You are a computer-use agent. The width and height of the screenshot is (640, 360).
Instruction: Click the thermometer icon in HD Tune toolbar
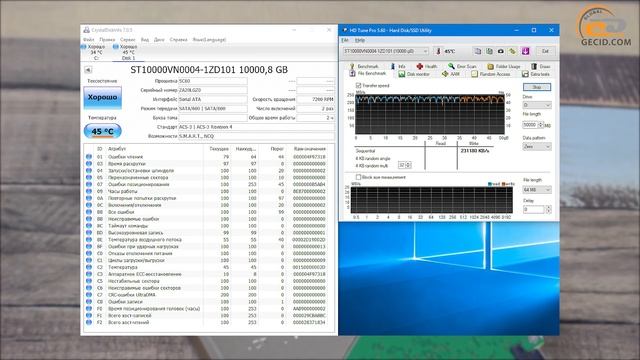[438, 51]
